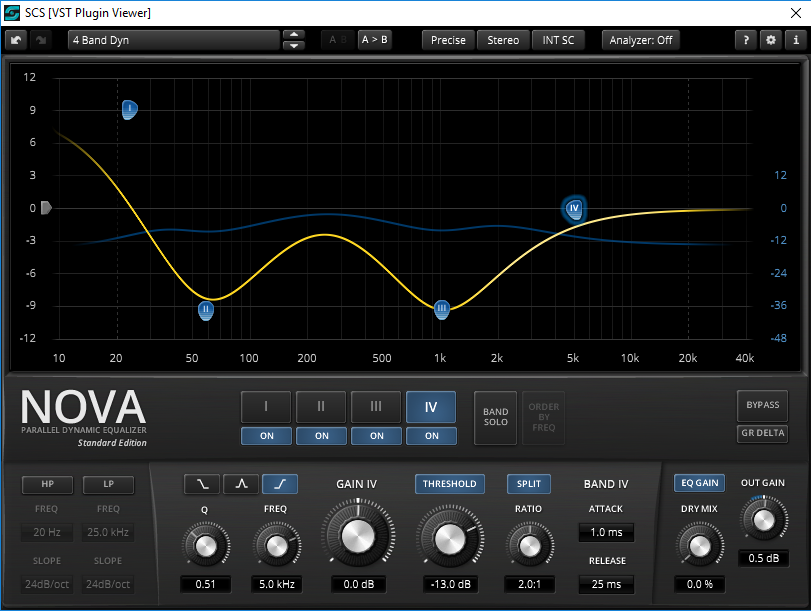Viewport: 811px width, 611px height.
Task: Click the A B compare button
Action: pos(338,40)
